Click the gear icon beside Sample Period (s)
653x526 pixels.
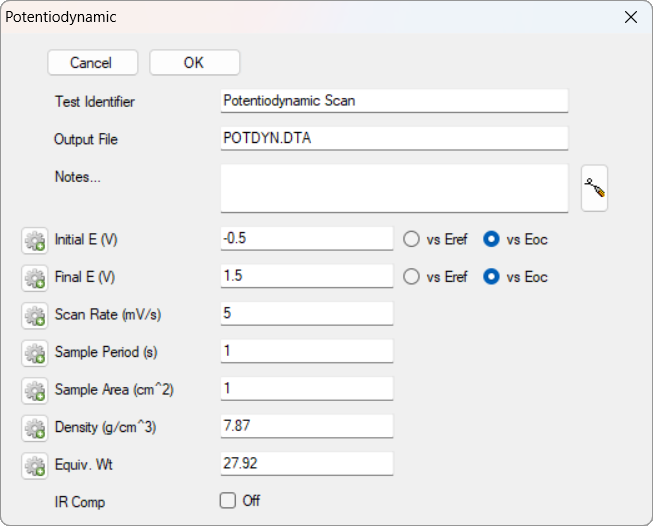pyautogui.click(x=35, y=353)
